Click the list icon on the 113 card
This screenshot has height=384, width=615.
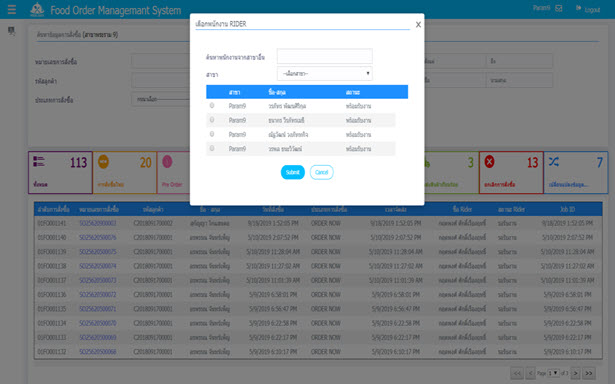39,161
